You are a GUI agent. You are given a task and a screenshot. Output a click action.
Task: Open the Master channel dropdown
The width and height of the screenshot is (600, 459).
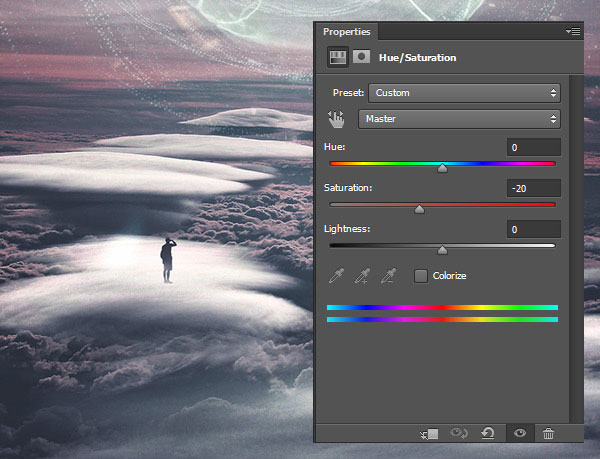459,119
